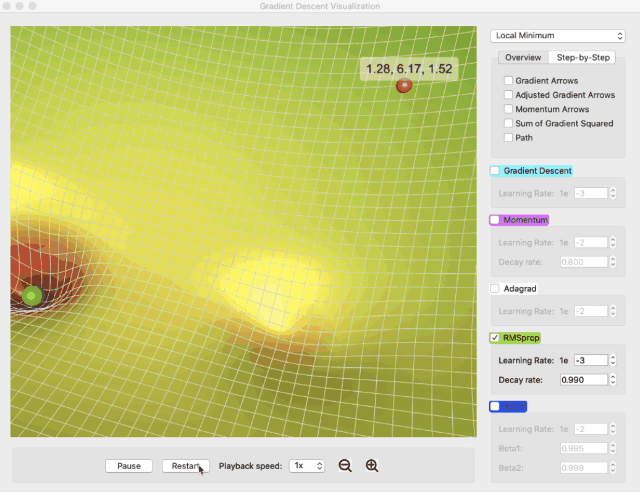Adjust the RMSprop Decay rate stepper arrows
This screenshot has height=492, width=640.
coord(613,380)
